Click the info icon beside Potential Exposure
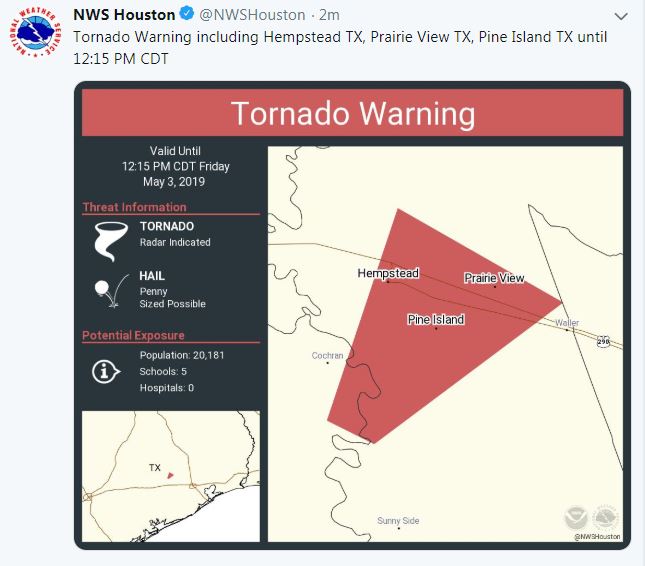This screenshot has height=566, width=645. pos(103,370)
